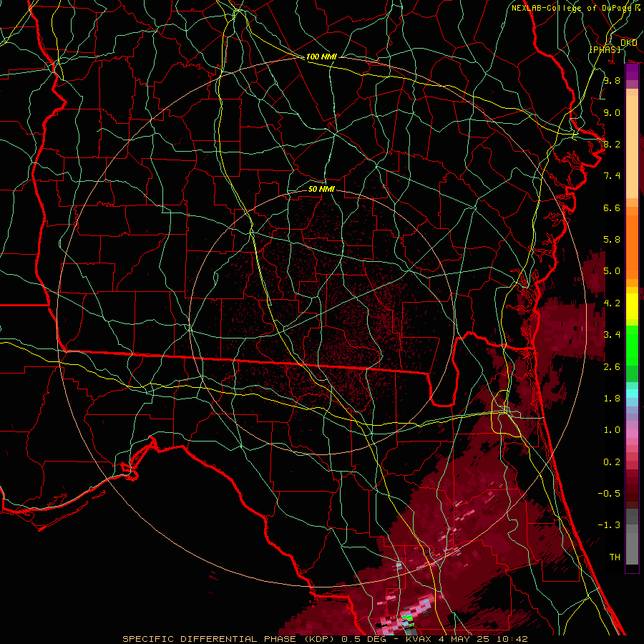Click the 2.6 legend value

(612, 367)
